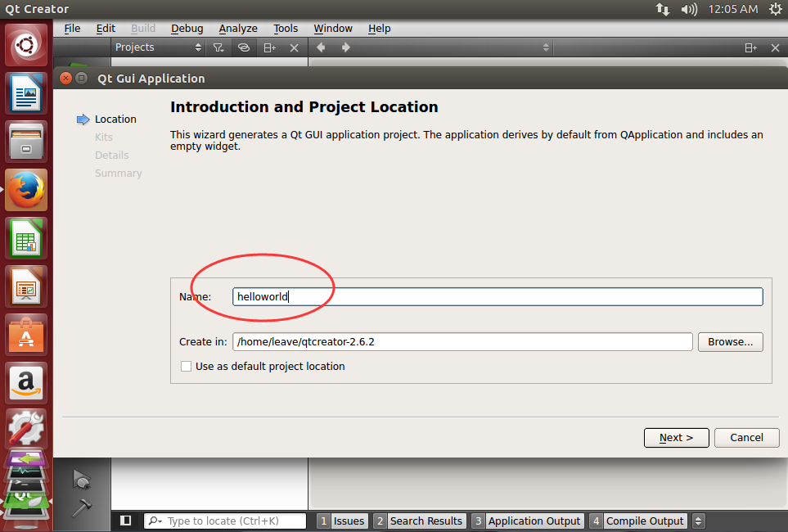The image size is (788, 532).
Task: Click the build hammer icon
Action: click(x=81, y=508)
